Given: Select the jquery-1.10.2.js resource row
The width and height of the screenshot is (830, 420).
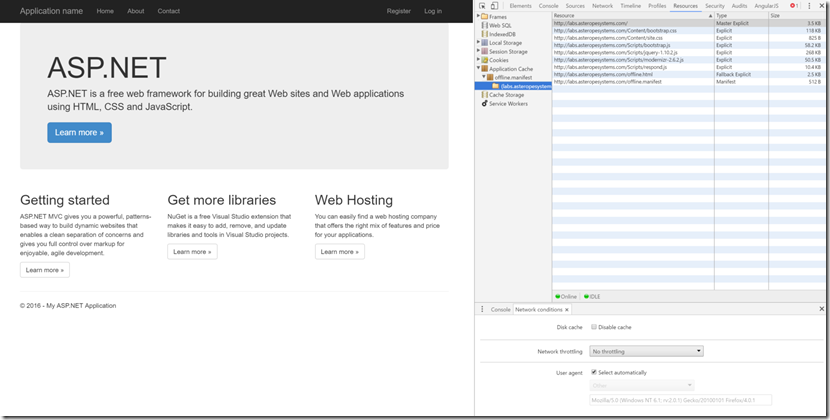Looking at the screenshot, I should (x=691, y=52).
